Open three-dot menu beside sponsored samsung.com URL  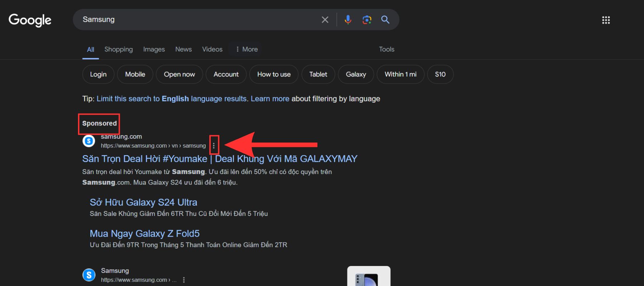[x=214, y=146]
